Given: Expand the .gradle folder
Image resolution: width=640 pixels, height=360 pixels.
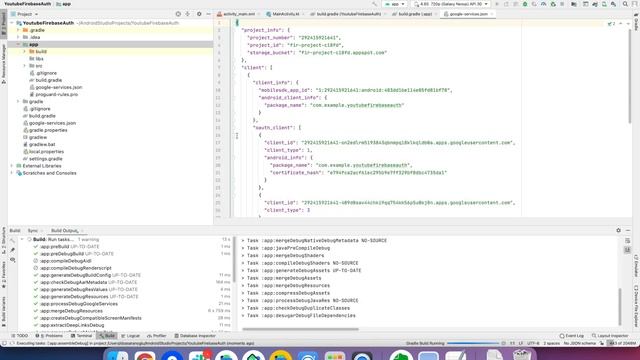Looking at the screenshot, I should tap(18, 30).
